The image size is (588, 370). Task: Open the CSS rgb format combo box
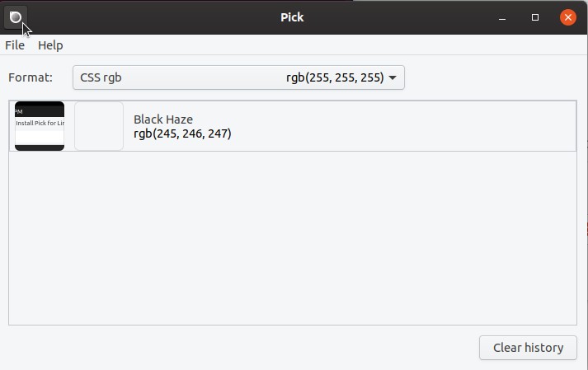point(238,77)
